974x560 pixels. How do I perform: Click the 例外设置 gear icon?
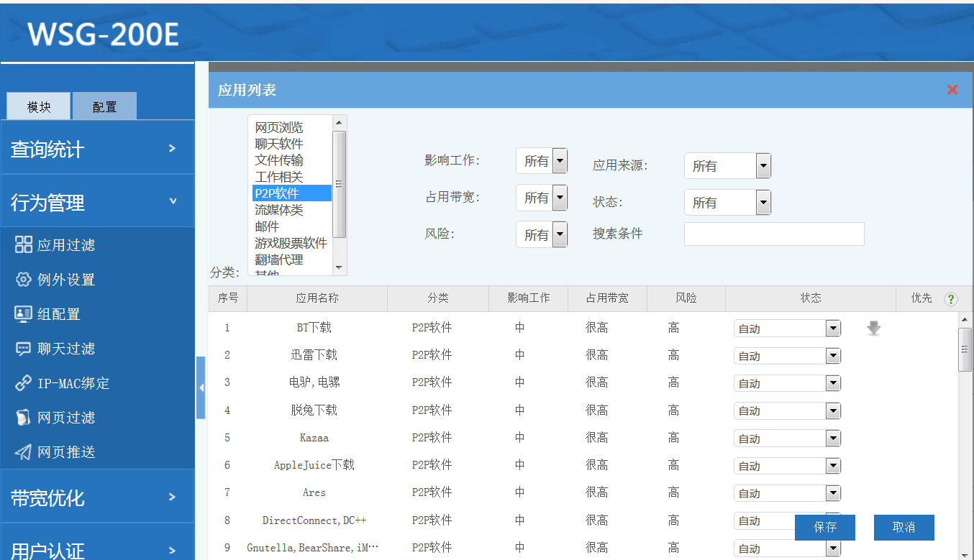(x=24, y=280)
